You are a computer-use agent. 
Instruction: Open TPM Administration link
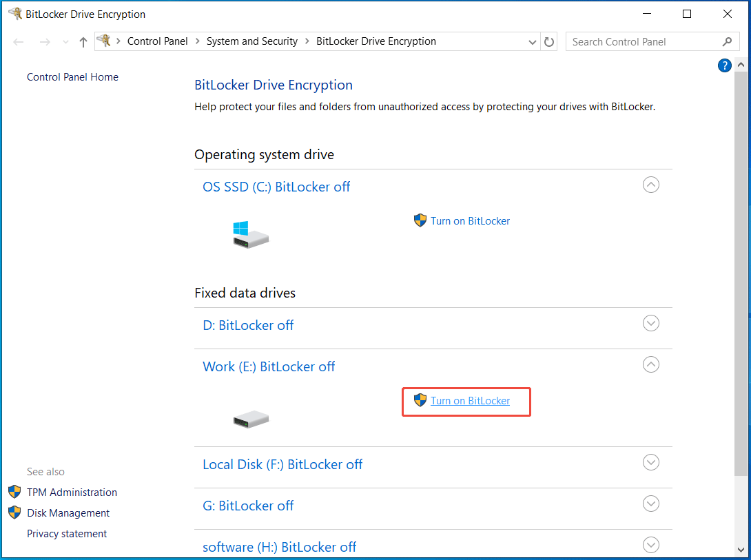coord(72,492)
